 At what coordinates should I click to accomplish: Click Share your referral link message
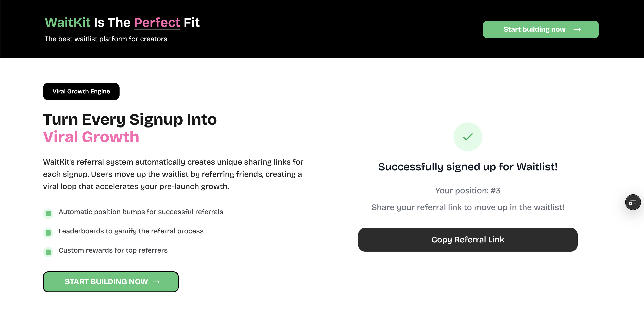(x=468, y=207)
